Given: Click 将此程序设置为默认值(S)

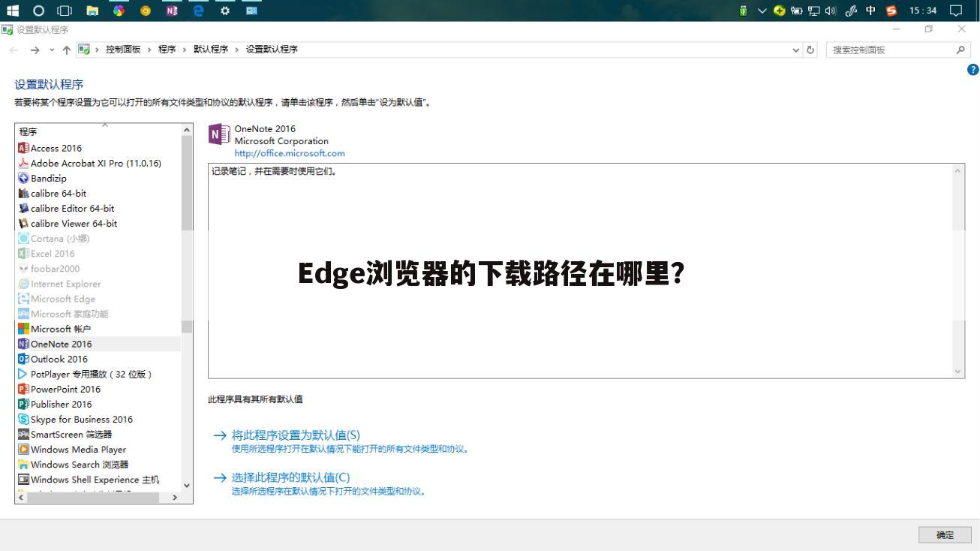Looking at the screenshot, I should click(296, 435).
